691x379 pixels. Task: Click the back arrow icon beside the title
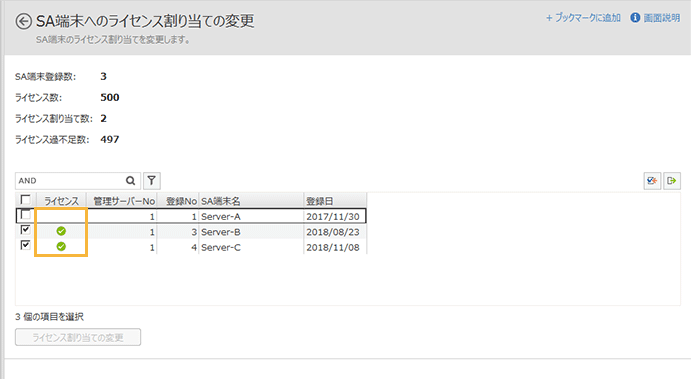tap(23, 21)
